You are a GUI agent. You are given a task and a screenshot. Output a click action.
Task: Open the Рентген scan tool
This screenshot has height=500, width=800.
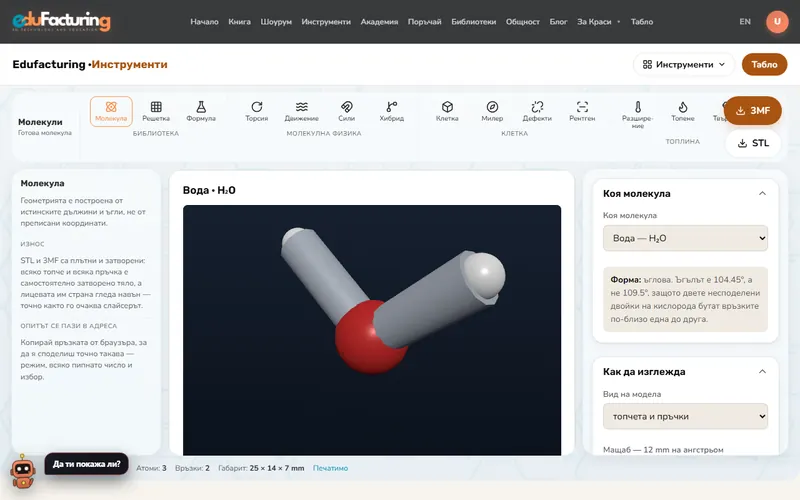click(582, 111)
